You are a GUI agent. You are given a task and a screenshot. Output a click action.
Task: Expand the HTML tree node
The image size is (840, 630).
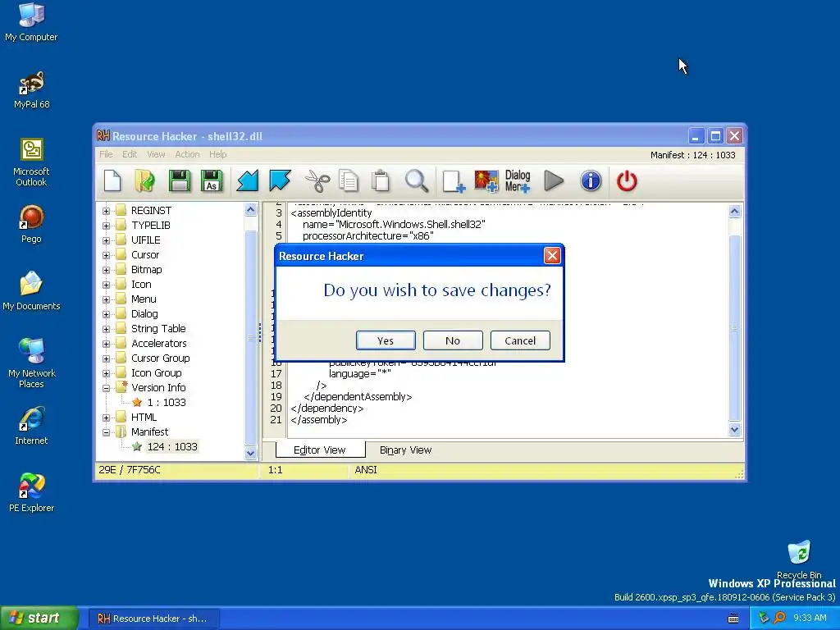[x=106, y=418]
